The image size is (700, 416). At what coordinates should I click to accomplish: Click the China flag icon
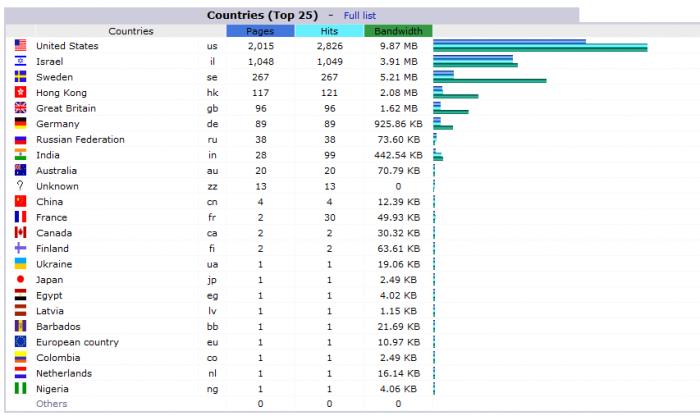pyautogui.click(x=21, y=201)
